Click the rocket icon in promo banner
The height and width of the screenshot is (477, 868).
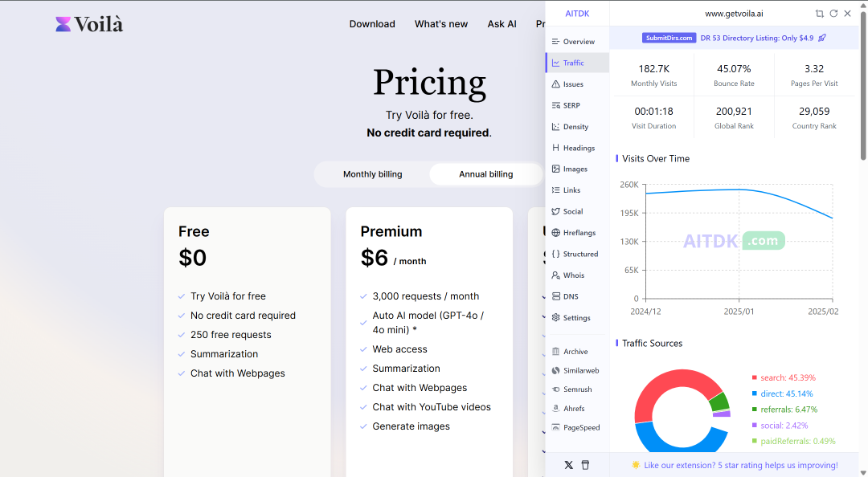pyautogui.click(x=822, y=39)
